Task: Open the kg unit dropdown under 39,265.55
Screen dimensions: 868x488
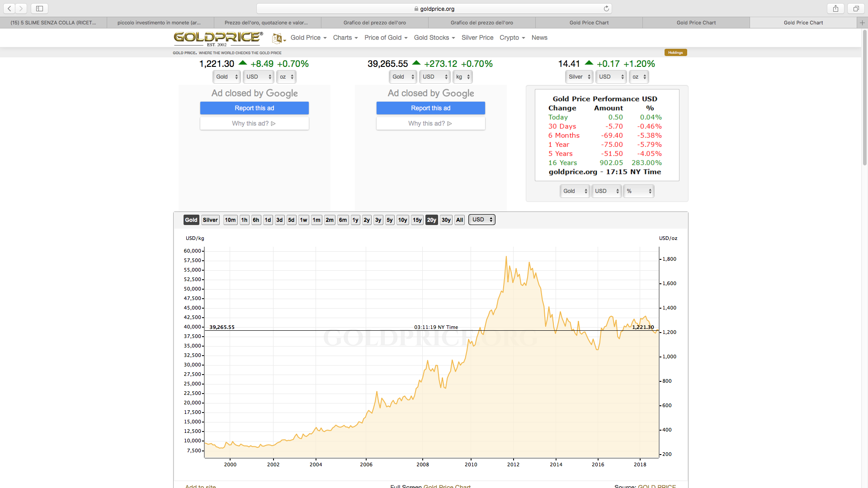Action: (x=462, y=77)
